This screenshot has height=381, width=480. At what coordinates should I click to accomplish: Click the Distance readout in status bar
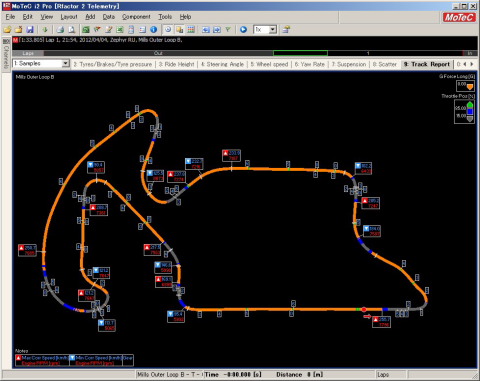click(x=299, y=375)
